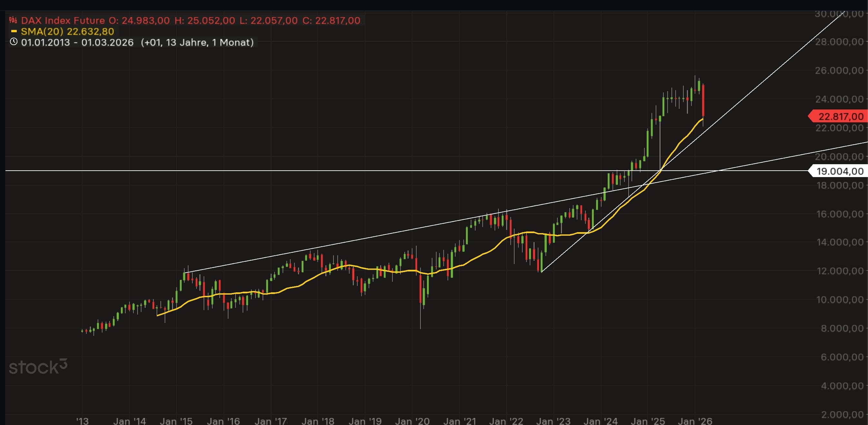Click the Jan '20 label on the time axis
The image size is (868, 425).
[x=412, y=420]
